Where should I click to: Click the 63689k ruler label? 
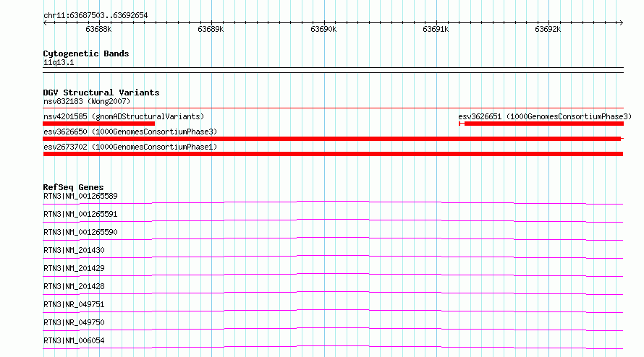[211, 29]
